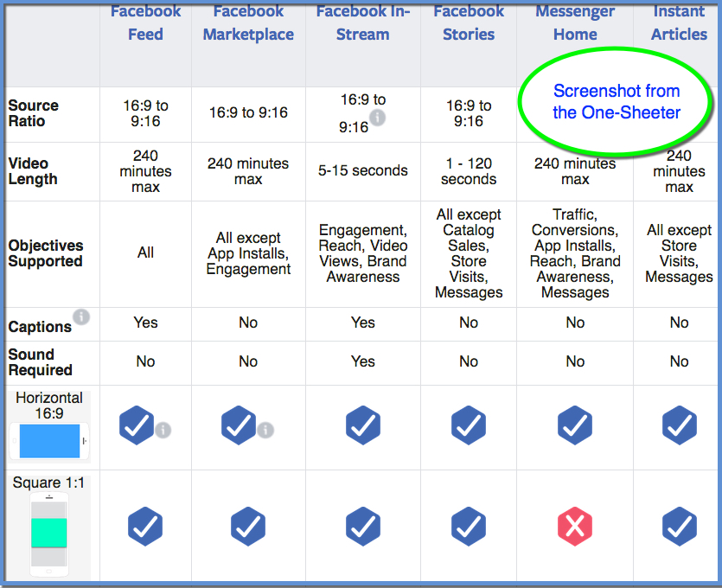722x588 pixels.
Task: Click the Sound Required 'No' cell under Stories
Action: (469, 361)
